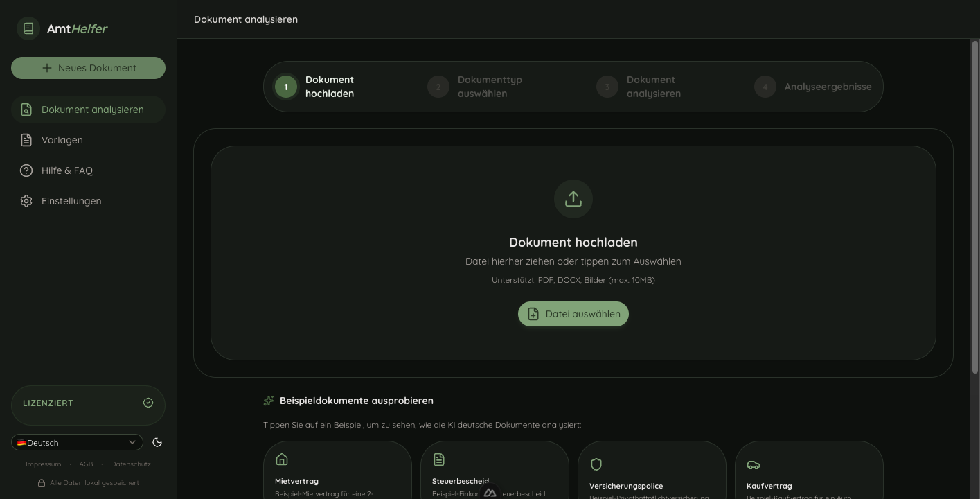The height and width of the screenshot is (499, 980).
Task: Click the LIZENZIERT verification badge
Action: (x=148, y=402)
